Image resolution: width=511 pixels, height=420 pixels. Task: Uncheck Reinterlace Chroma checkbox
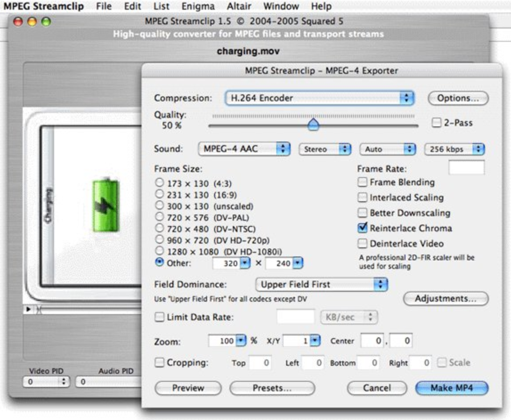pyautogui.click(x=362, y=228)
